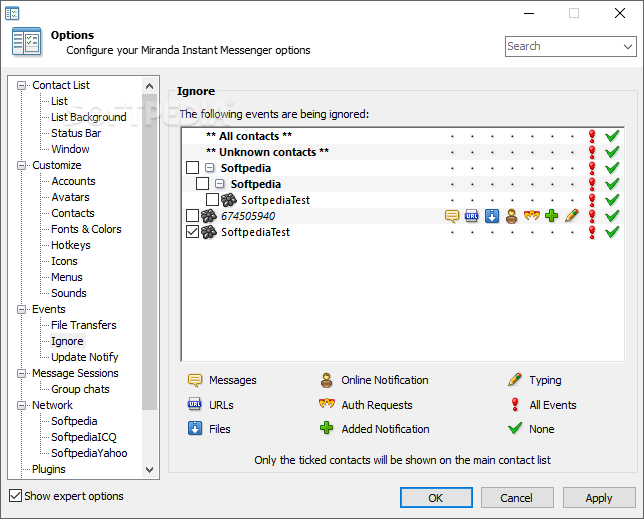Image resolution: width=644 pixels, height=519 pixels.
Task: Click None legend check icon
Action: click(515, 428)
